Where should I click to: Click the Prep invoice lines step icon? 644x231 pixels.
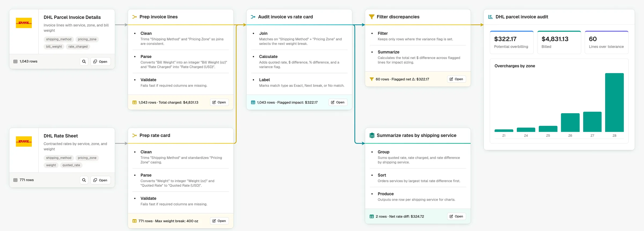(x=134, y=17)
